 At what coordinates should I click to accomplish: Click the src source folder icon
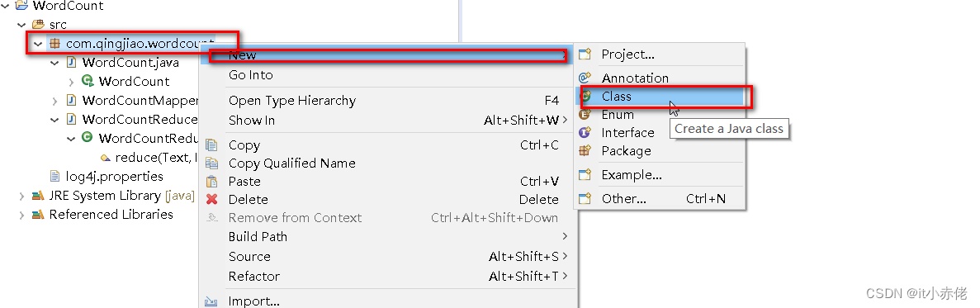(x=38, y=26)
